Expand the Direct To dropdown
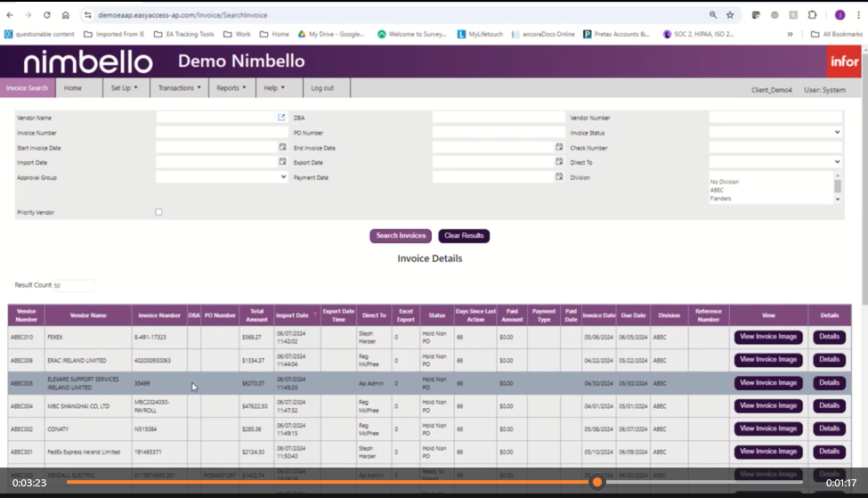868x498 pixels. pyautogui.click(x=775, y=162)
